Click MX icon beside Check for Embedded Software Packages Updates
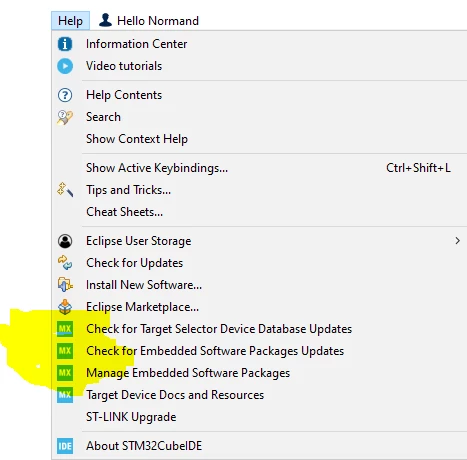 click(65, 351)
